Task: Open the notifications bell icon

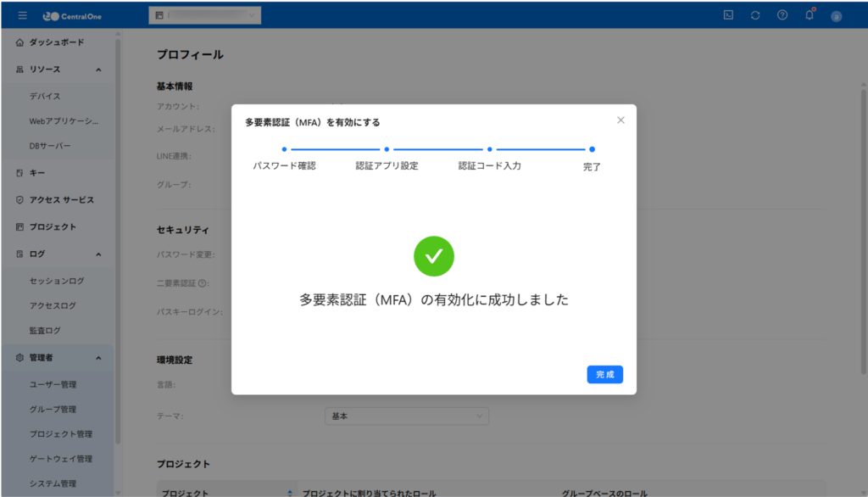Action: (810, 15)
